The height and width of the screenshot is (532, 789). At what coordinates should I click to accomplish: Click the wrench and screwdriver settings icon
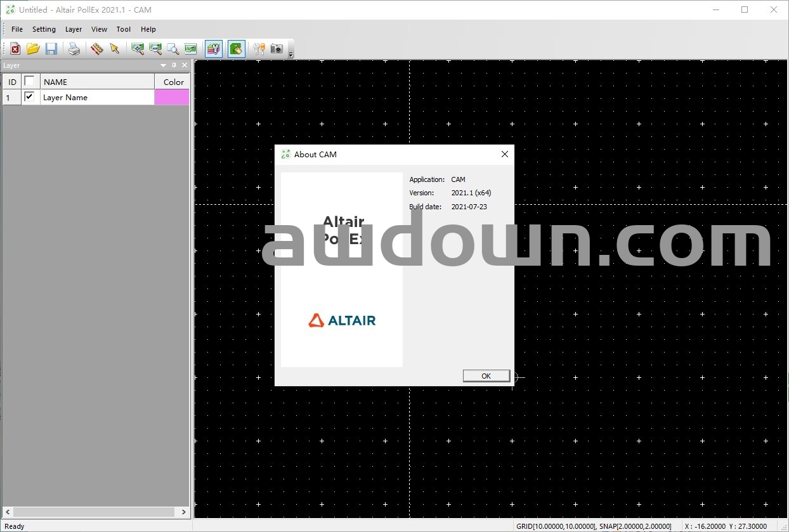(259, 49)
